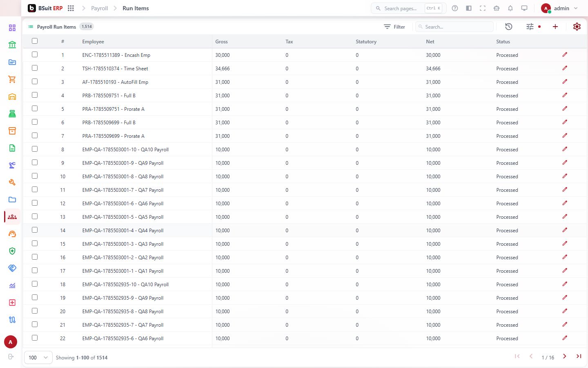The image size is (588, 368).
Task: Check the TSH-1785510374 Time Sheet row
Action: point(35,68)
